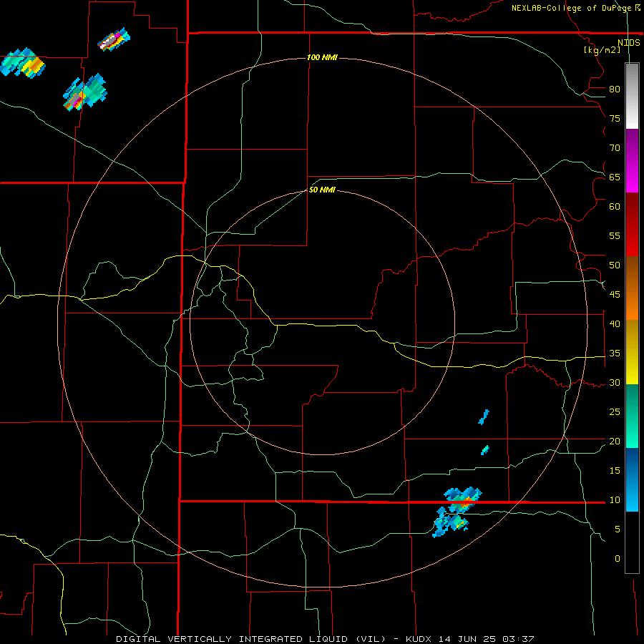Viewport: 644px width, 644px height.
Task: Click the "100 NMI" range ring label
Action: click(x=323, y=57)
